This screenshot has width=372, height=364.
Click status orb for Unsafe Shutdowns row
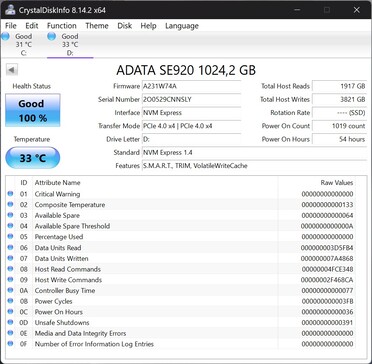[x=10, y=322]
